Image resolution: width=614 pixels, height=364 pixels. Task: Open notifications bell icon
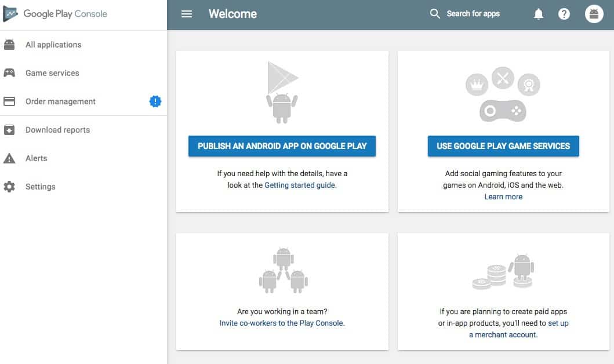pyautogui.click(x=539, y=14)
